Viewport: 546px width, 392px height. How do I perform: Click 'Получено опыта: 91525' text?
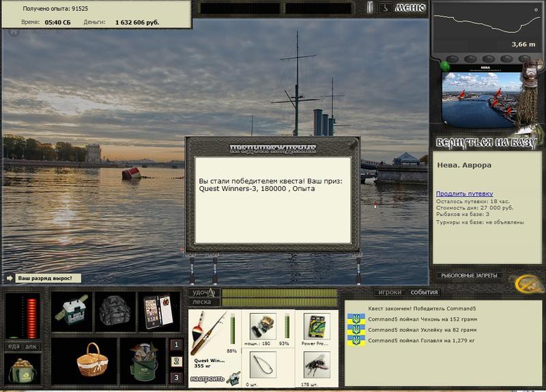(55, 9)
